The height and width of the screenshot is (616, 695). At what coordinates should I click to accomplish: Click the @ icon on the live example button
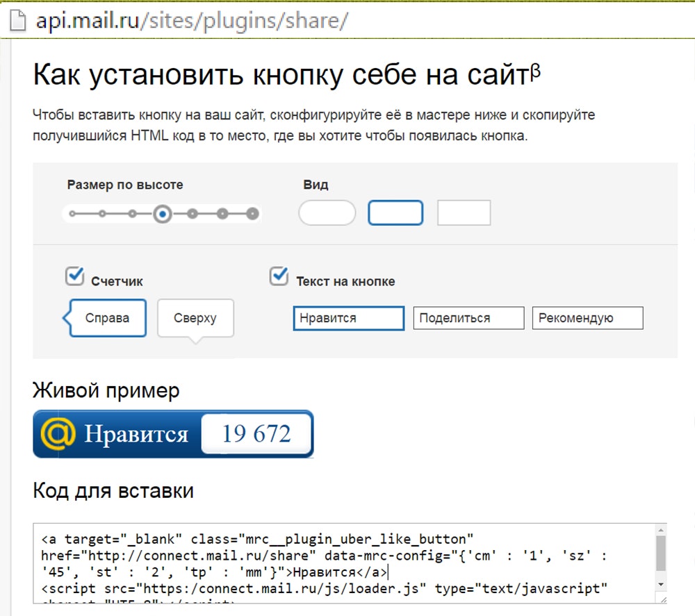(x=59, y=433)
